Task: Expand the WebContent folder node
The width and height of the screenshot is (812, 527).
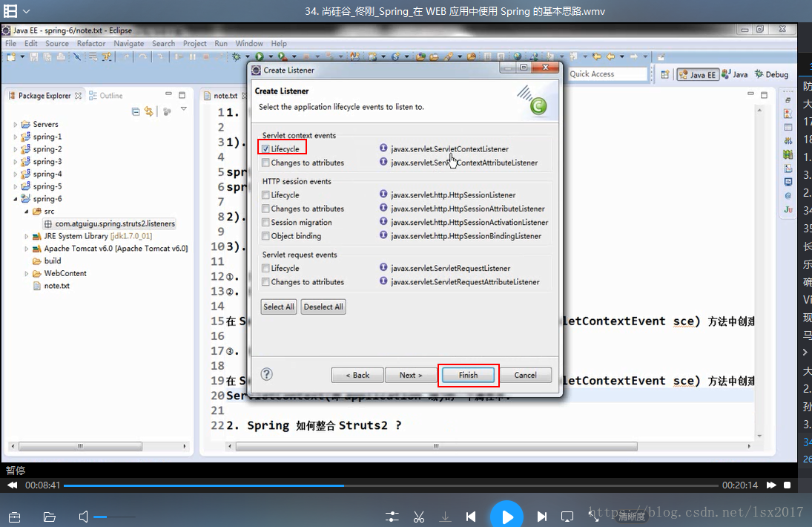Action: click(x=27, y=274)
